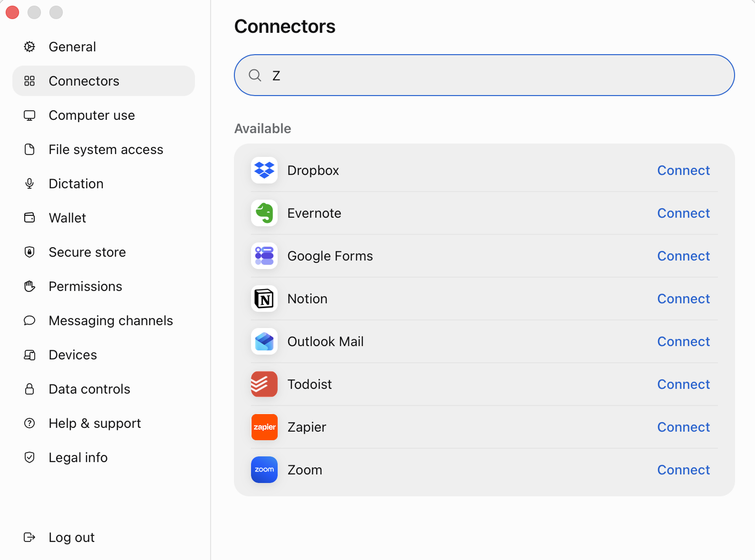Image resolution: width=755 pixels, height=560 pixels.
Task: Connect Zapier
Action: pos(683,427)
